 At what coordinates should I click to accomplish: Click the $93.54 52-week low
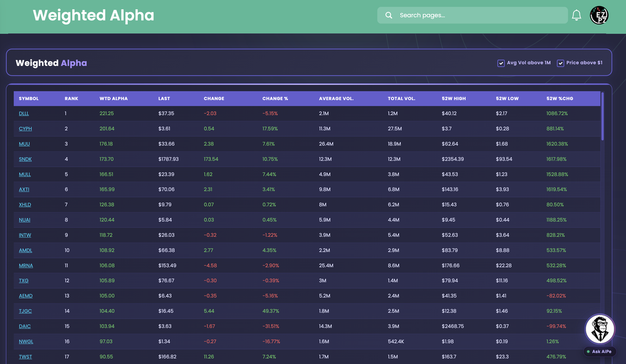click(504, 159)
